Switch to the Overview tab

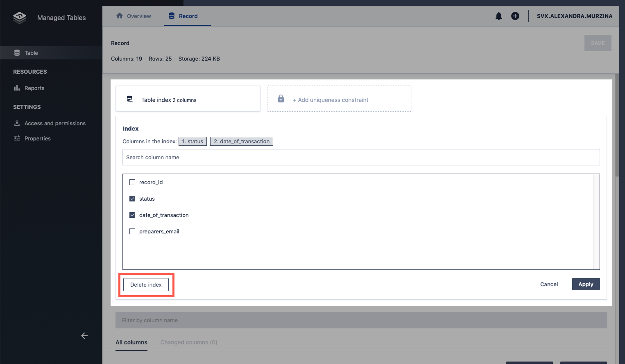134,16
